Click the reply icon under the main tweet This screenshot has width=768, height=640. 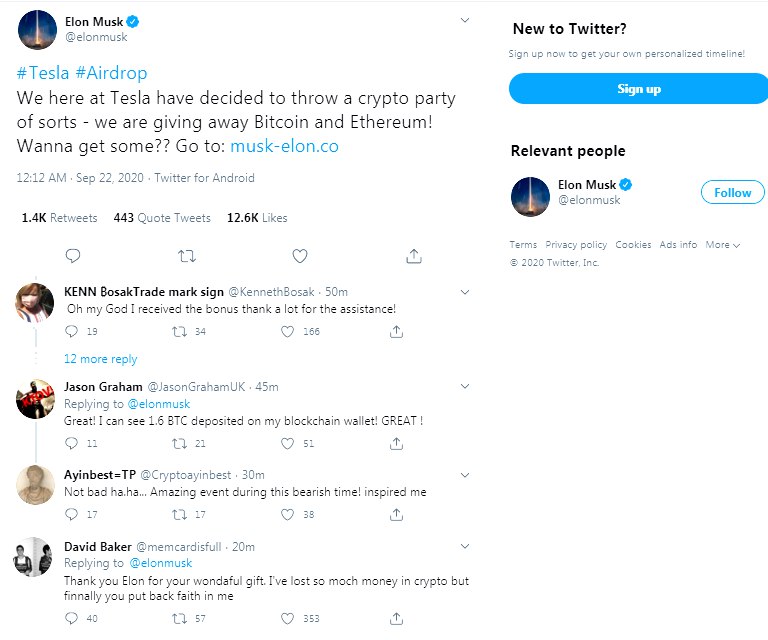(x=72, y=256)
